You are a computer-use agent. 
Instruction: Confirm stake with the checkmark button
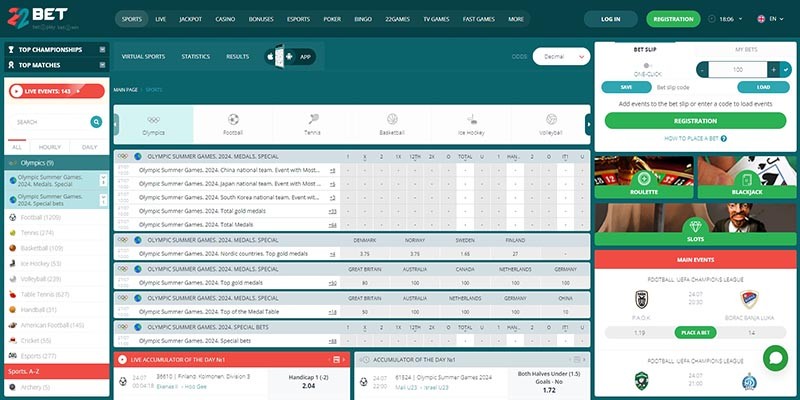coord(786,69)
